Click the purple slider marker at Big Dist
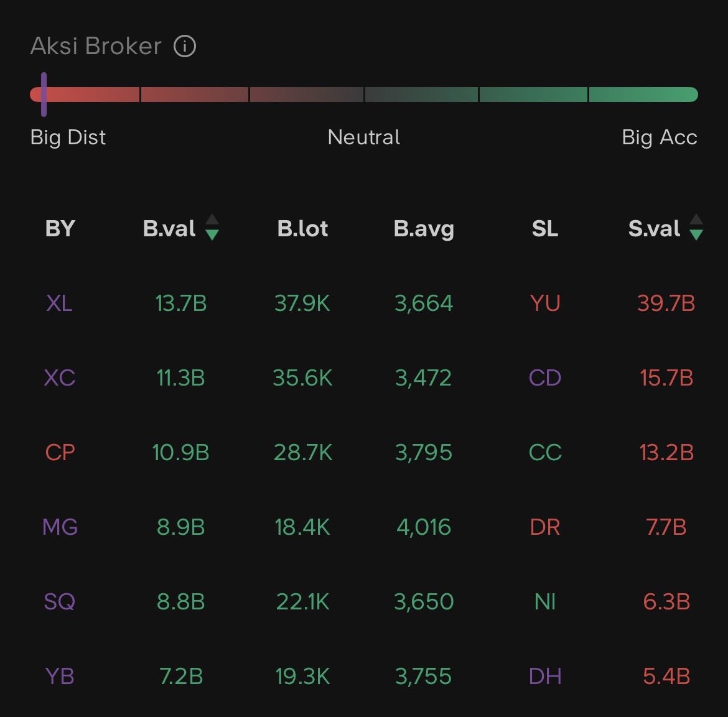Viewport: 728px width, 717px height. pyautogui.click(x=44, y=95)
